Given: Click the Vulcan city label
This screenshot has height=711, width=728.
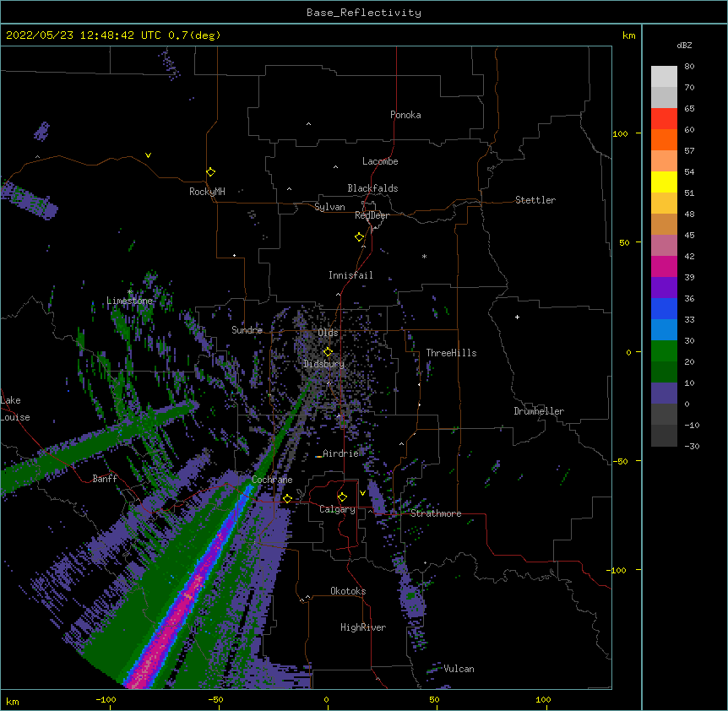Looking at the screenshot, I should click(x=459, y=669).
